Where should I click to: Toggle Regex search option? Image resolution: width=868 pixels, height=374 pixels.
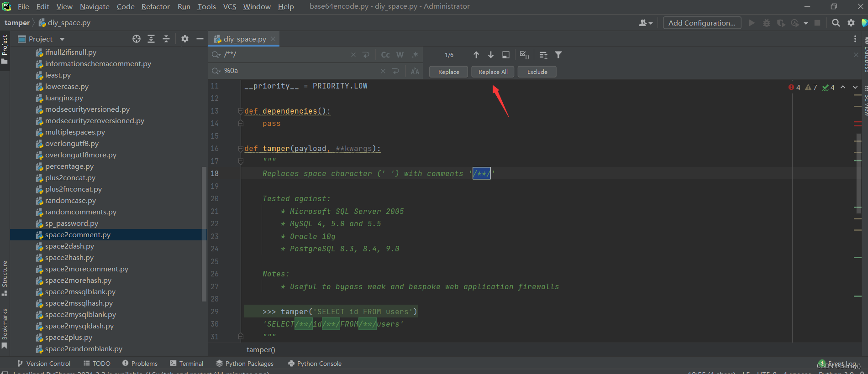(x=415, y=55)
